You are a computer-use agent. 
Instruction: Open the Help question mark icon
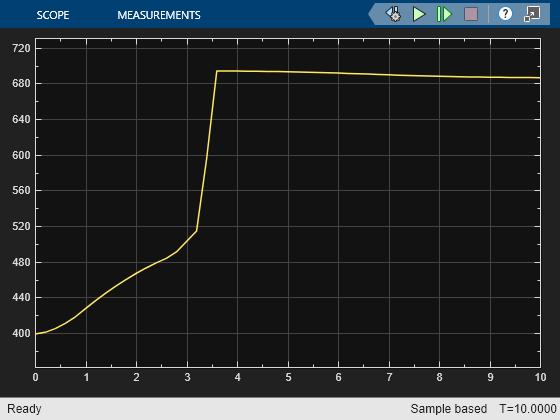pos(505,14)
